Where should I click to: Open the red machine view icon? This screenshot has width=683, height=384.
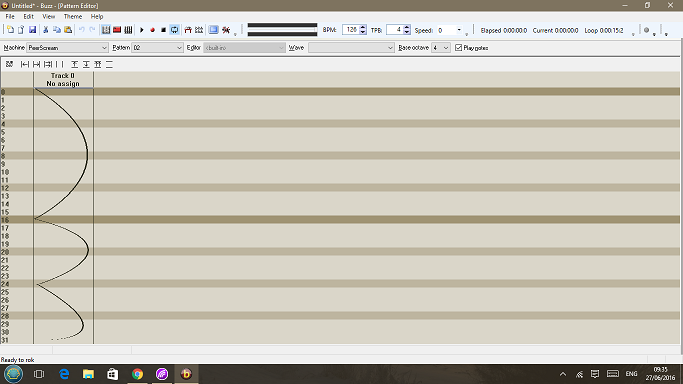click(117, 30)
